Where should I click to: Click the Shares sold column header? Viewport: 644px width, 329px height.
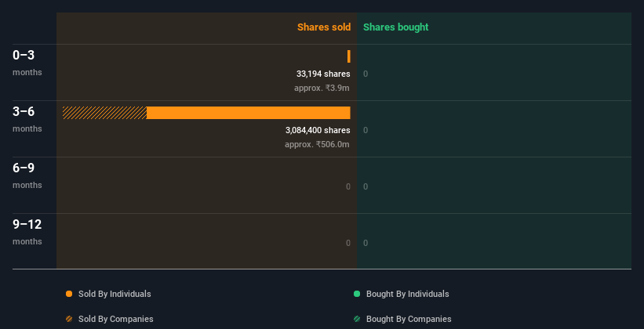point(324,27)
